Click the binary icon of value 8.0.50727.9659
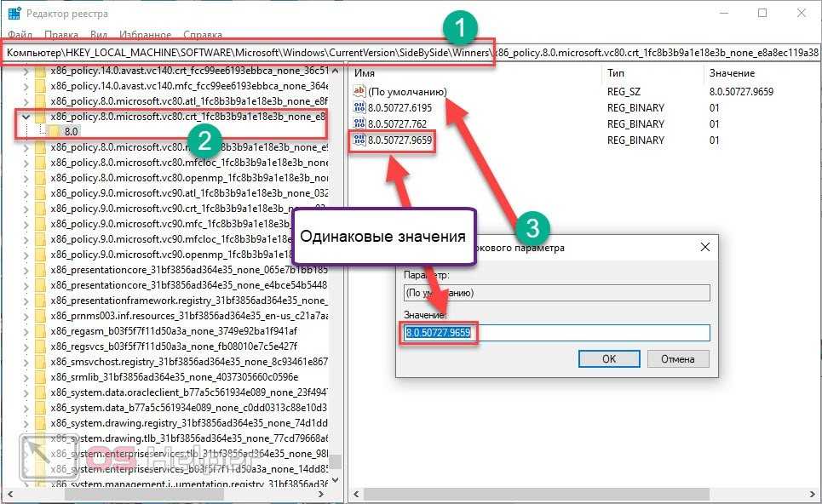 point(359,140)
